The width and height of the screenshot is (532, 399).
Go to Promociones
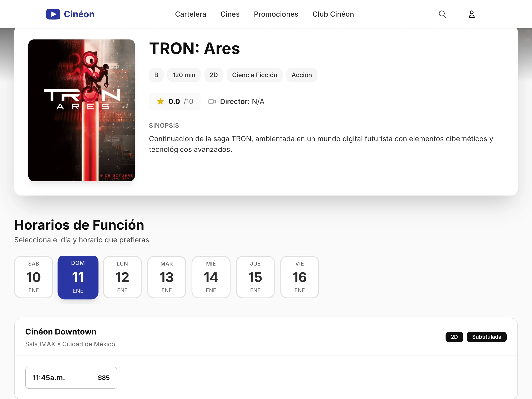(276, 14)
